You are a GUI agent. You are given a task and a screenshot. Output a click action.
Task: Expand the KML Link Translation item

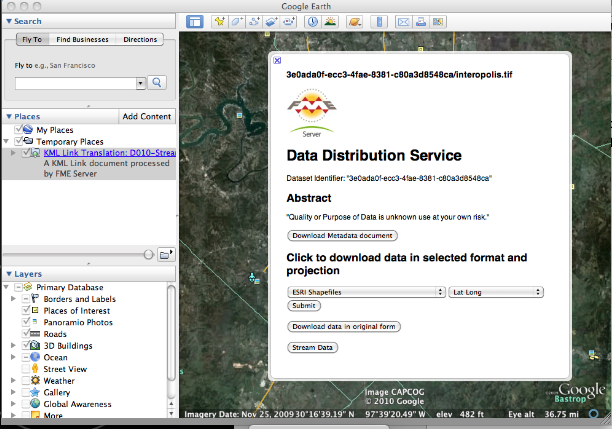pyautogui.click(x=13, y=153)
